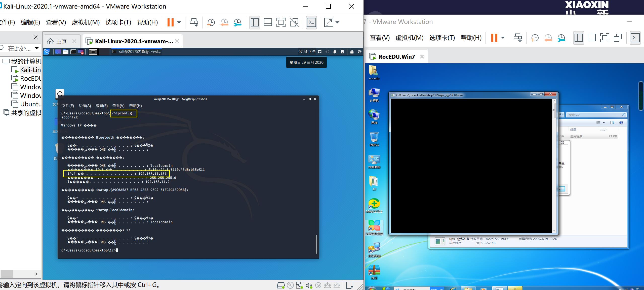Toggle the library sidebar in Kali window
Image resolution: width=644 pixels, height=290 pixels.
tap(255, 22)
